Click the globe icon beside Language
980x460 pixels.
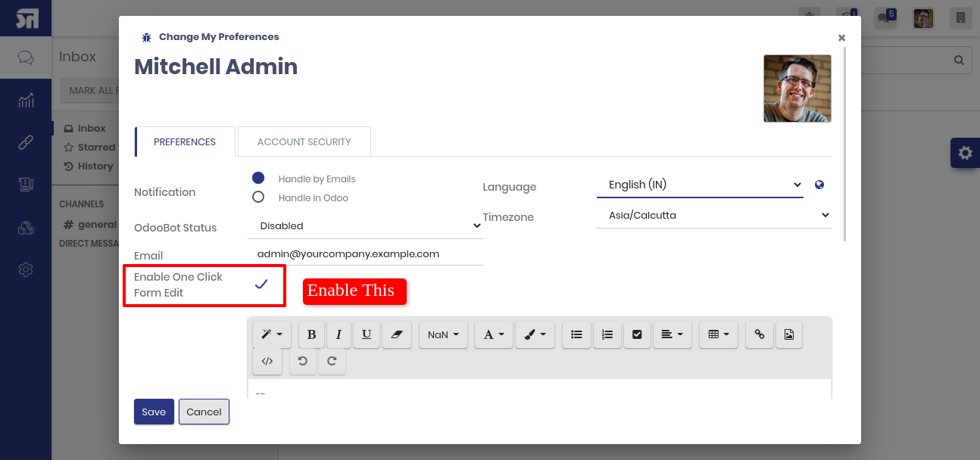[819, 185]
